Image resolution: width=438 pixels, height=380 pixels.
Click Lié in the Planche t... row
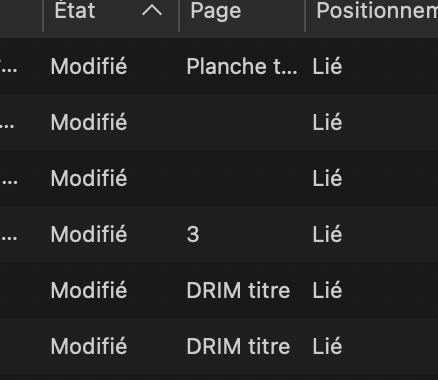327,66
